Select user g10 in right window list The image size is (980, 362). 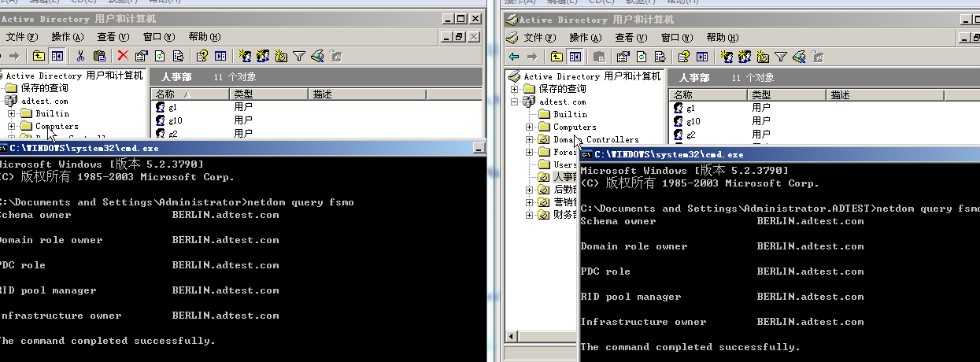click(693, 121)
